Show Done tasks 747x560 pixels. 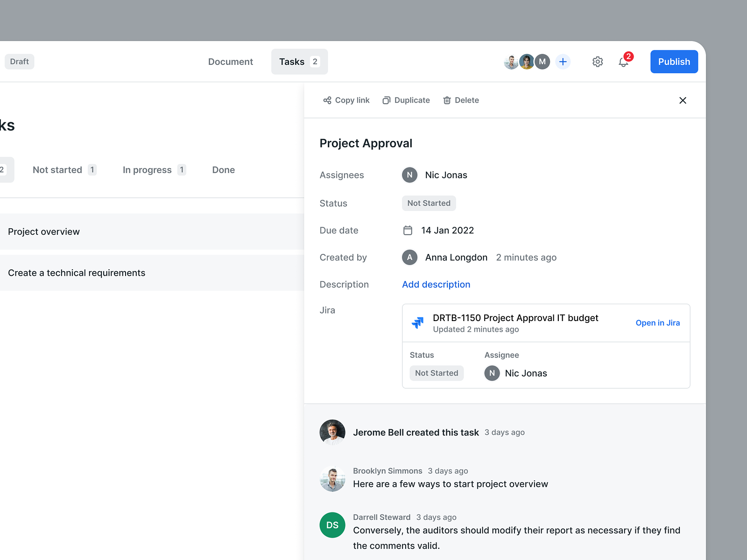click(x=223, y=170)
